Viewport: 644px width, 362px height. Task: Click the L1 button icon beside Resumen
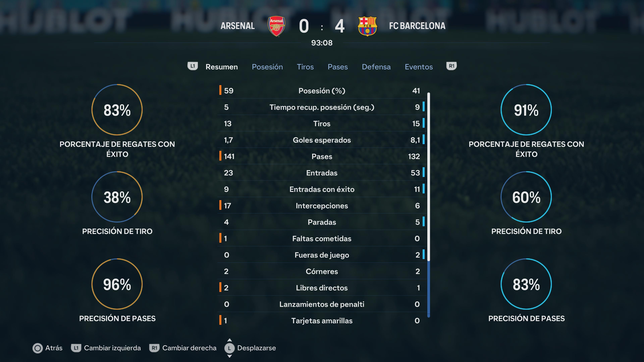coord(193,66)
